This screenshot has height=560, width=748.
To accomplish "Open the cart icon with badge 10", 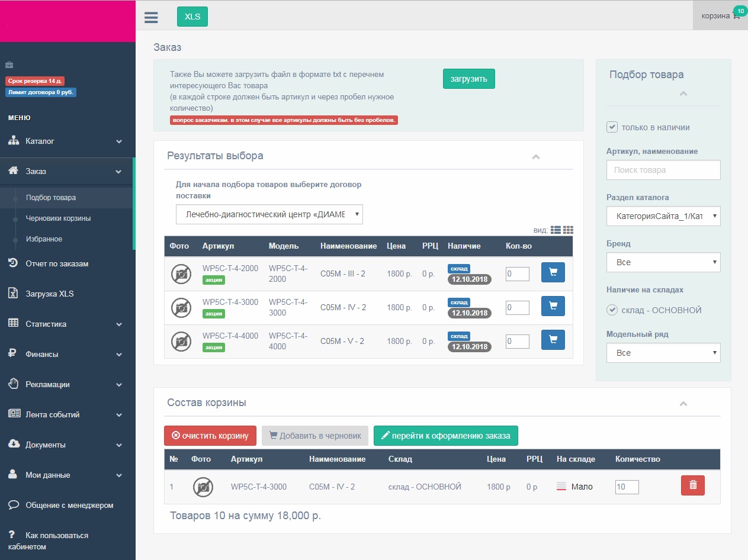I will (736, 16).
